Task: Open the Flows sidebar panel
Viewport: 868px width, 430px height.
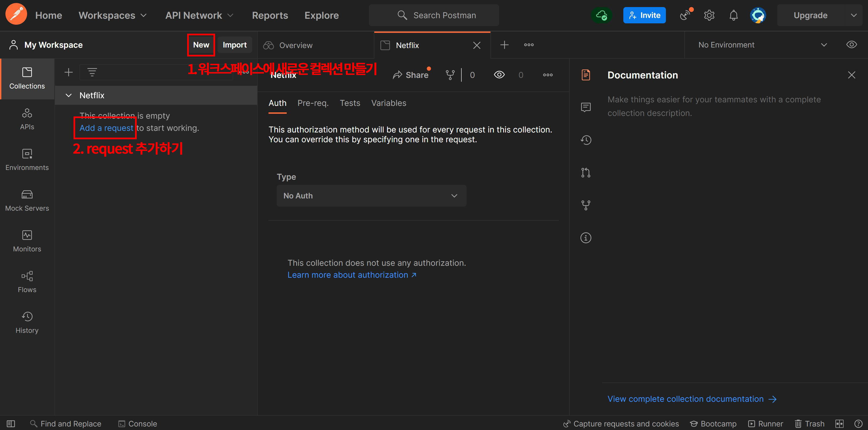Action: click(x=27, y=282)
